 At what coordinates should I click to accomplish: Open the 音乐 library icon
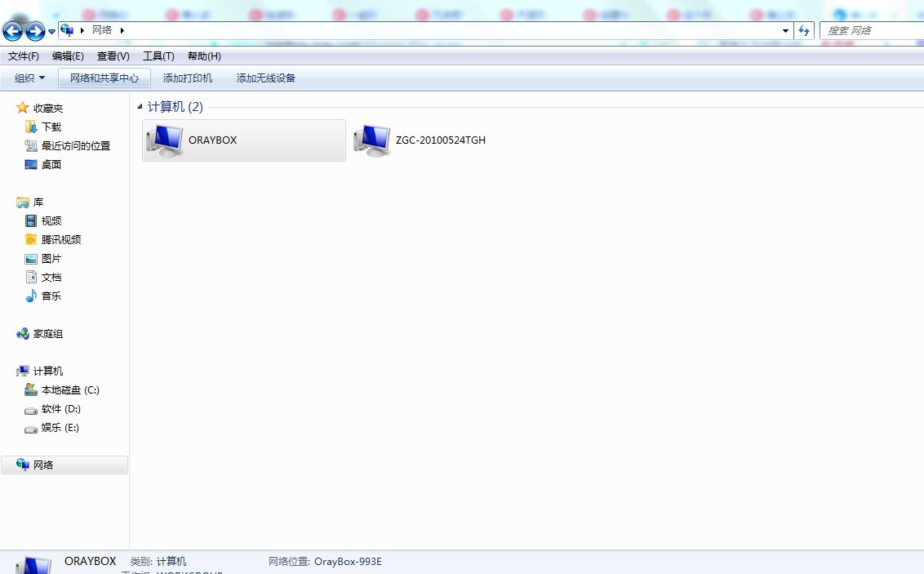click(31, 296)
